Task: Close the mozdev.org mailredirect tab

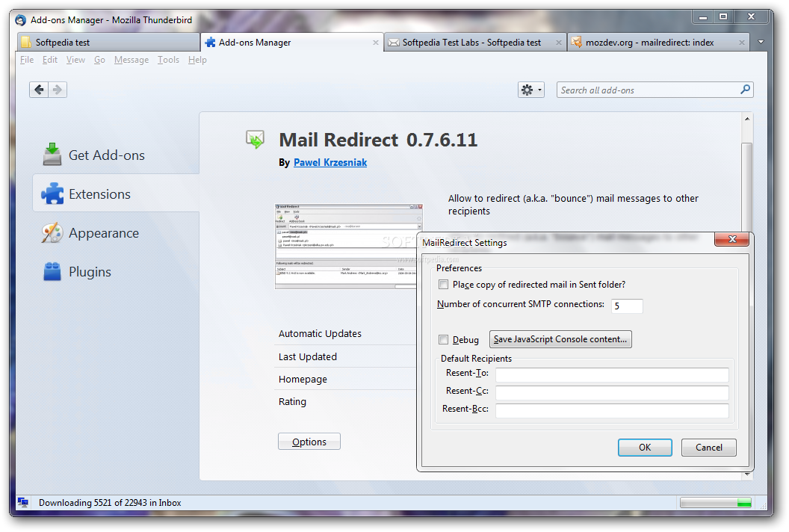Action: pyautogui.click(x=742, y=43)
